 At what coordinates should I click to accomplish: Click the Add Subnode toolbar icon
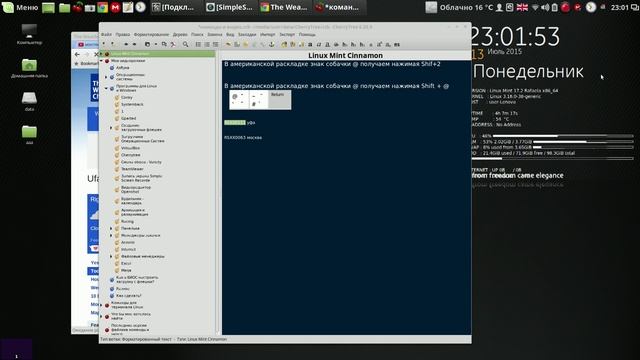(113, 44)
